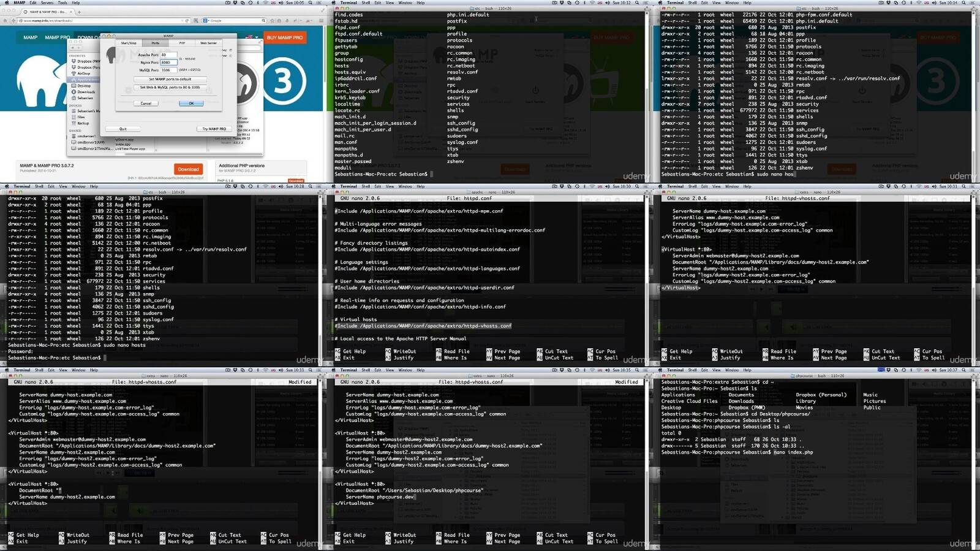The height and width of the screenshot is (551, 980).
Task: Click the DocumentRoot /Users/Sebastian/Desktop/phpcourse line
Action: point(414,490)
